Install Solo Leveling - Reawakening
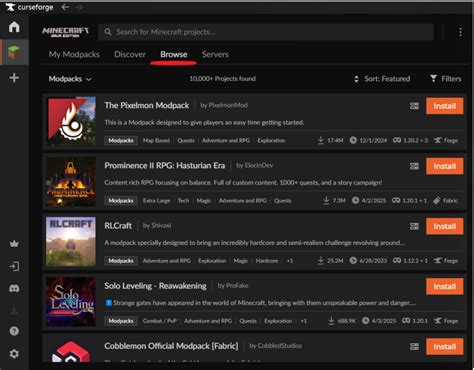This screenshot has height=370, width=474. pyautogui.click(x=444, y=286)
